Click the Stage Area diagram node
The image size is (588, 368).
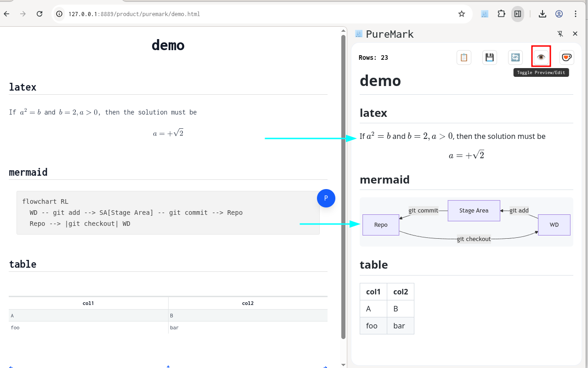tap(474, 211)
